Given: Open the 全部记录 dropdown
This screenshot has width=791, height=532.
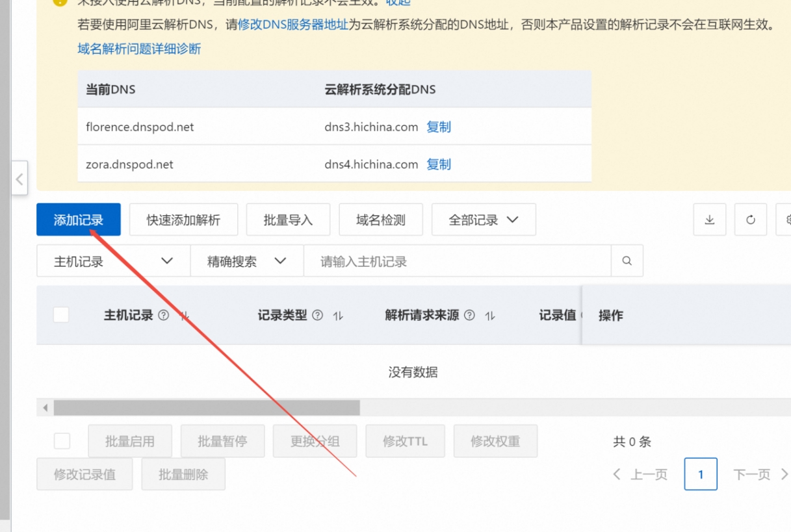Looking at the screenshot, I should click(484, 220).
